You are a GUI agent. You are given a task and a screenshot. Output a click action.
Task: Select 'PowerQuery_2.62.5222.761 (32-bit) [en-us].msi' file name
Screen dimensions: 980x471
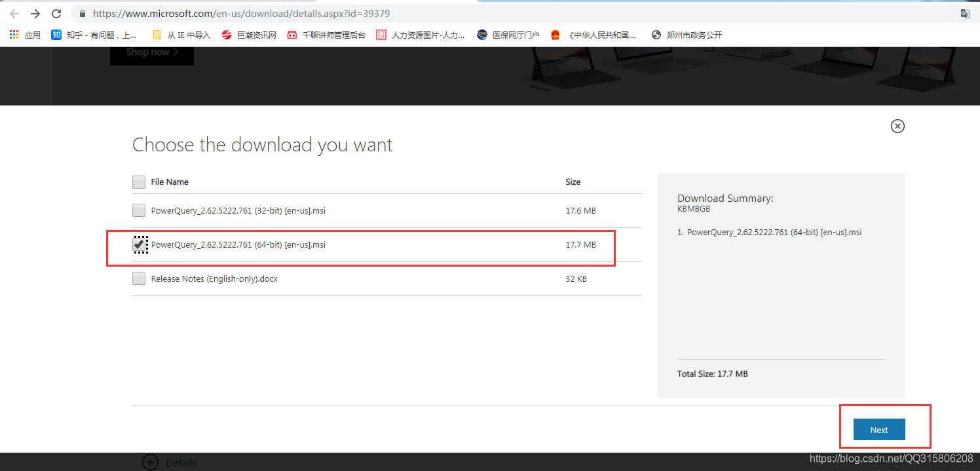click(238, 210)
